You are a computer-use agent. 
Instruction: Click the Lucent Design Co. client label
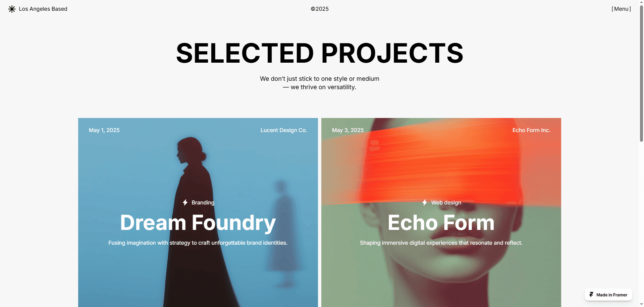click(x=284, y=130)
